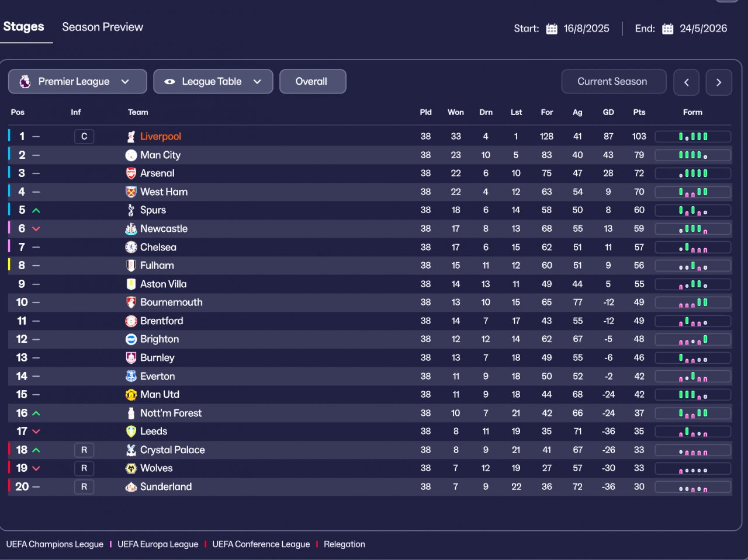Click the Man Utd club badge
The height and width of the screenshot is (560, 748).
click(x=131, y=395)
